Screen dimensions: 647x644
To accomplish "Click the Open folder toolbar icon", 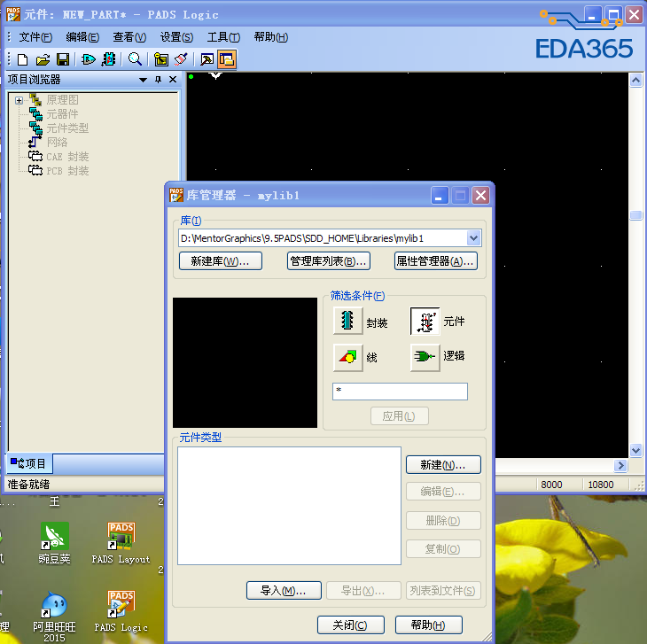I will pos(43,59).
